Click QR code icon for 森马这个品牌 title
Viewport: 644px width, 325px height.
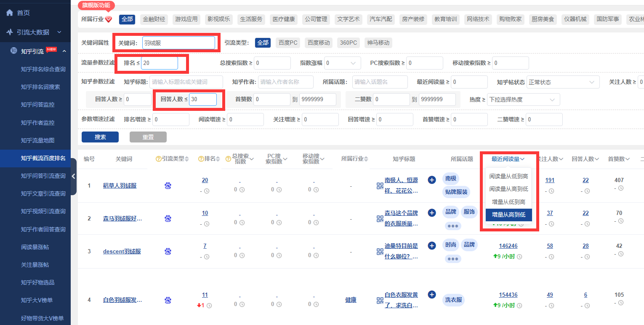(x=380, y=218)
